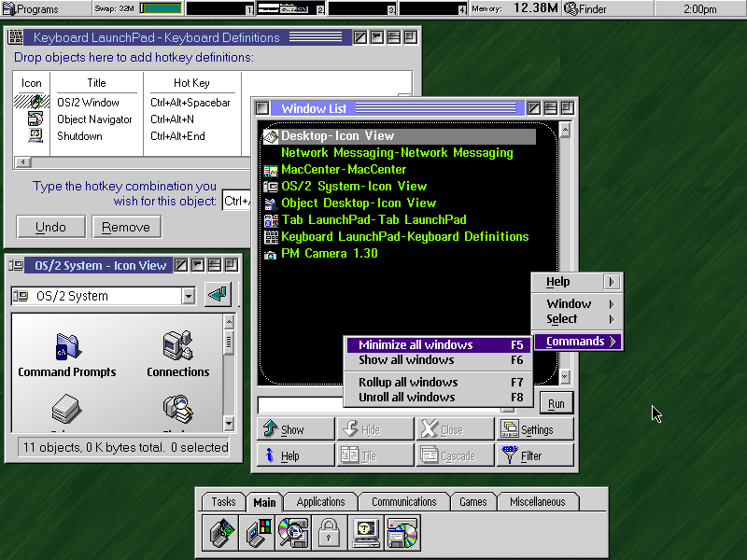
Task: Switch to virtual desktop 3 in the top bar
Action: click(362, 8)
